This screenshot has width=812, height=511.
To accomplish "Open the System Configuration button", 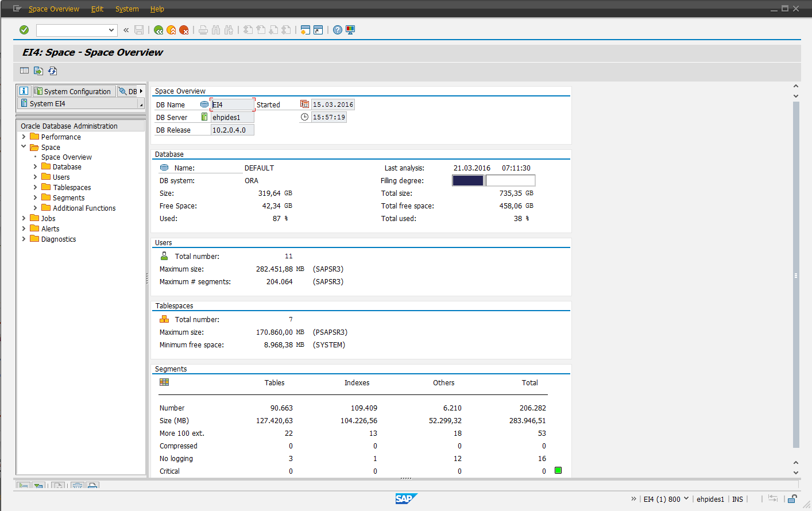I will (74, 91).
